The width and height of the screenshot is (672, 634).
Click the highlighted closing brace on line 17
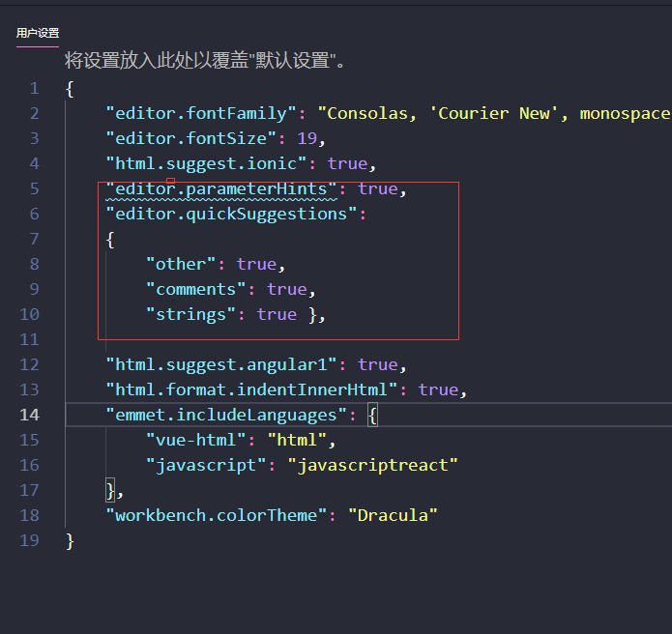tap(110, 491)
